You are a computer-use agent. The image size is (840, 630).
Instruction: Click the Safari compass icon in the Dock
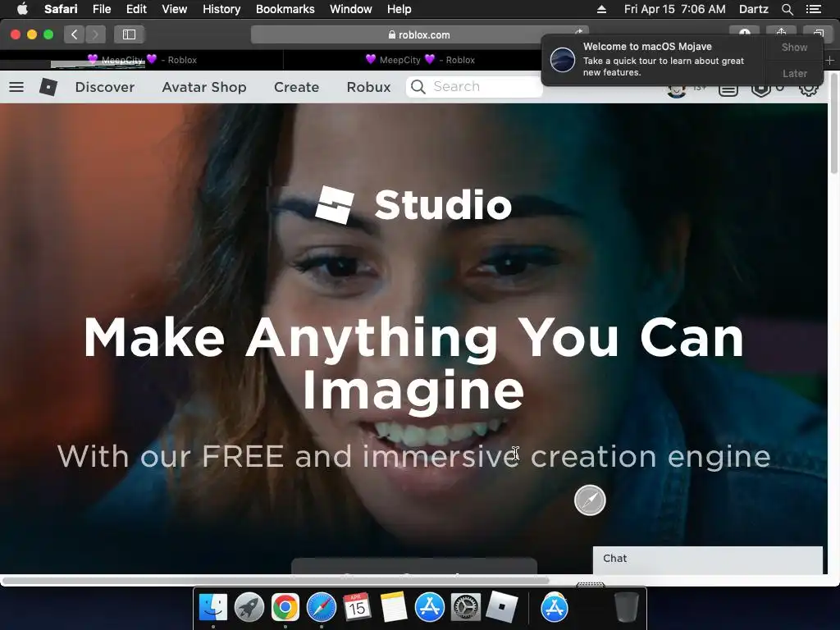[322, 608]
